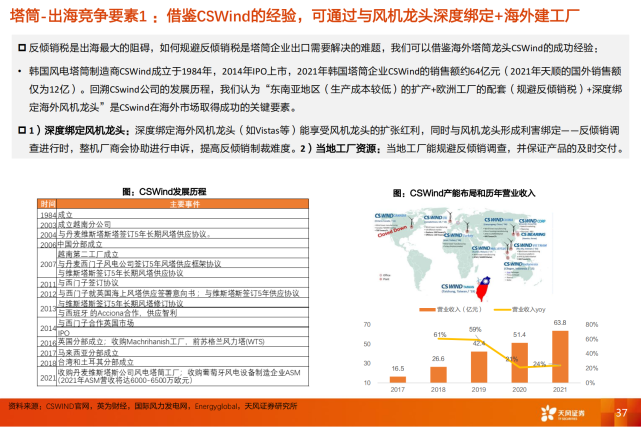Select the 2003 成立越南分公司 row
The width and height of the screenshot is (641, 427).
[x=173, y=224]
